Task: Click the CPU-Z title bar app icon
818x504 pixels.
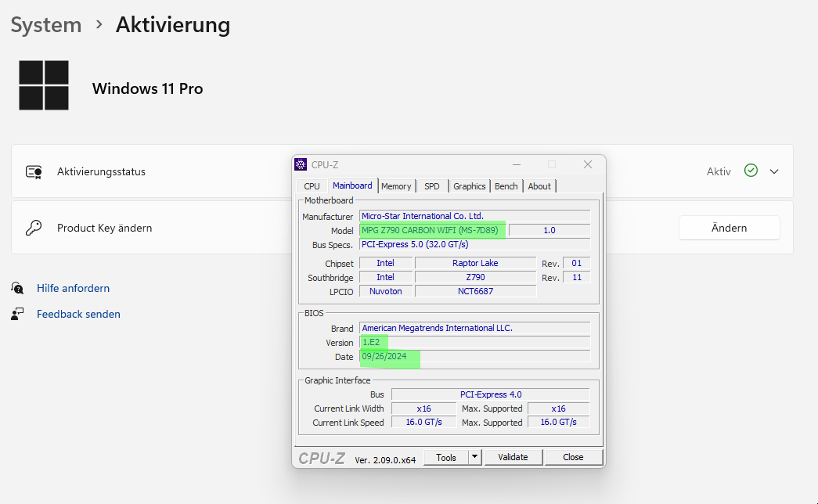Action: click(301, 164)
